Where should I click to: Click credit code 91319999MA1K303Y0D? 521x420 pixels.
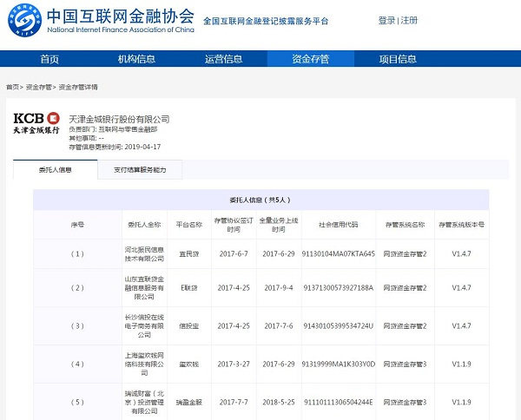(339, 364)
